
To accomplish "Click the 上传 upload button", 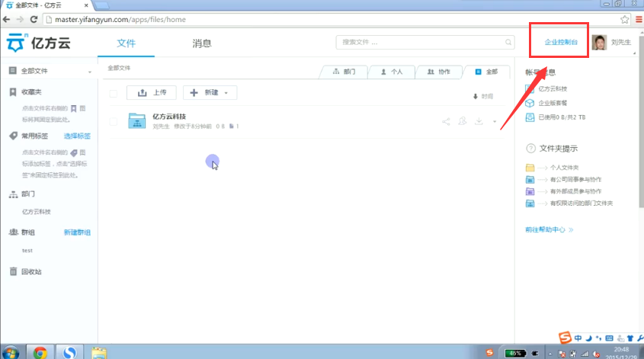I will [x=152, y=93].
